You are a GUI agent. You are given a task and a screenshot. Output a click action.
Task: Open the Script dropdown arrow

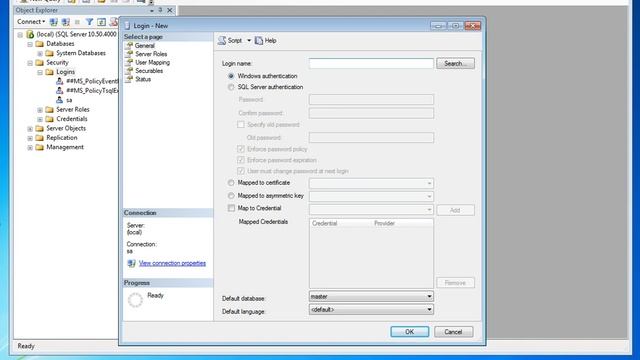tap(249, 40)
